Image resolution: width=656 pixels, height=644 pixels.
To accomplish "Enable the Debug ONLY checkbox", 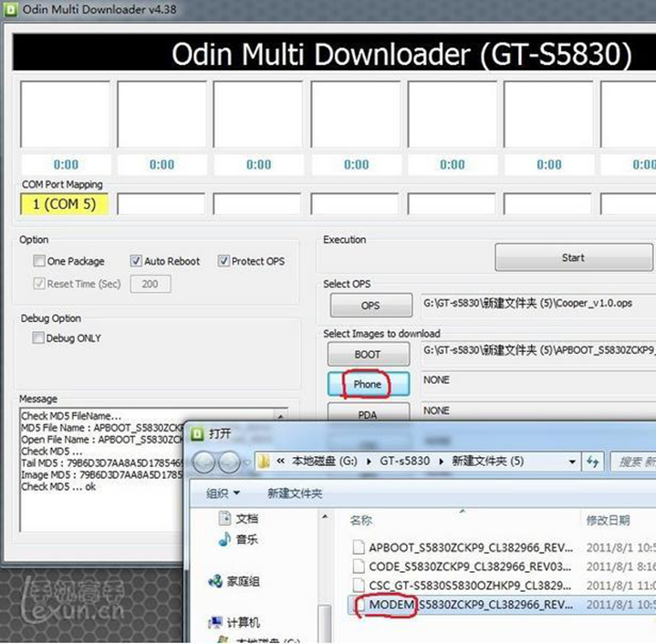I will [x=38, y=338].
